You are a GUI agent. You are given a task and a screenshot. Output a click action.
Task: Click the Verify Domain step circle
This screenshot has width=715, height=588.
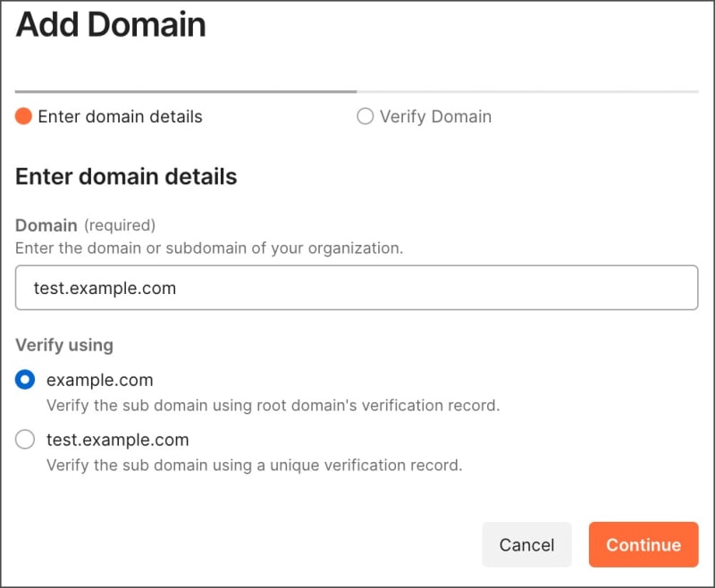[x=366, y=117]
